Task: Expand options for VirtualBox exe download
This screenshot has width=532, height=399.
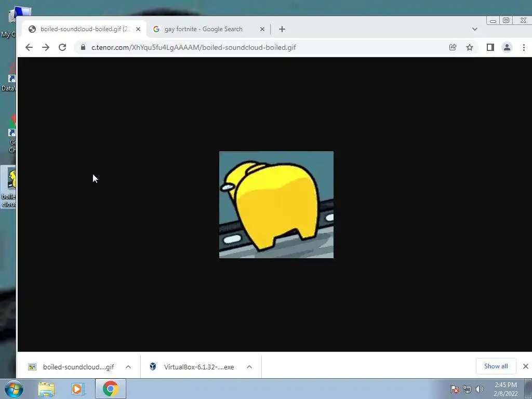Action: 249,367
